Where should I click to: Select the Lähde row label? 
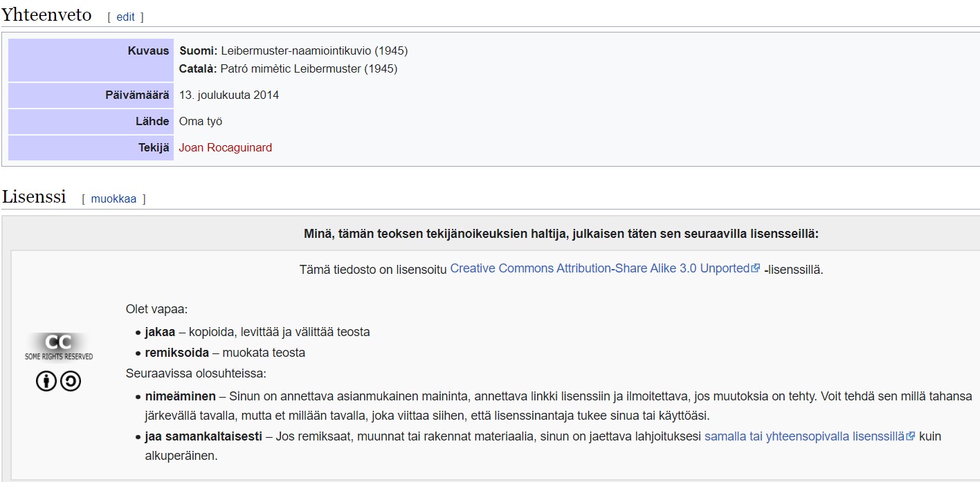click(152, 121)
